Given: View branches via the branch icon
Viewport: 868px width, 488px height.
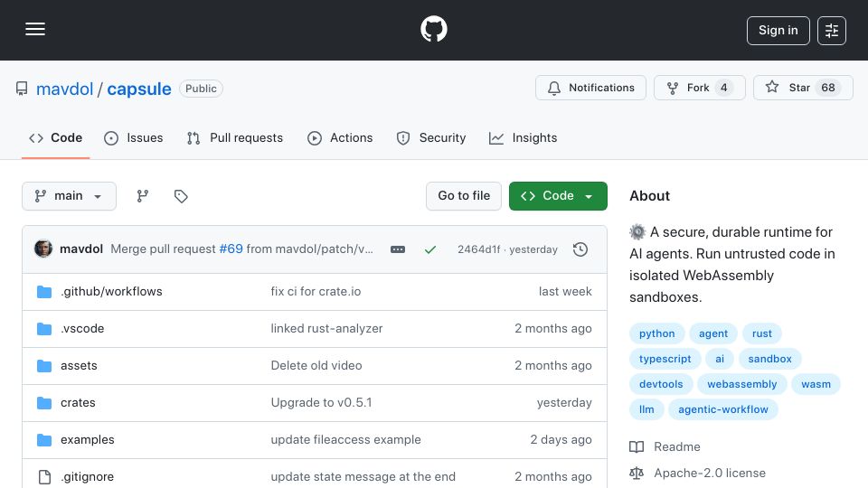Looking at the screenshot, I should tap(143, 196).
